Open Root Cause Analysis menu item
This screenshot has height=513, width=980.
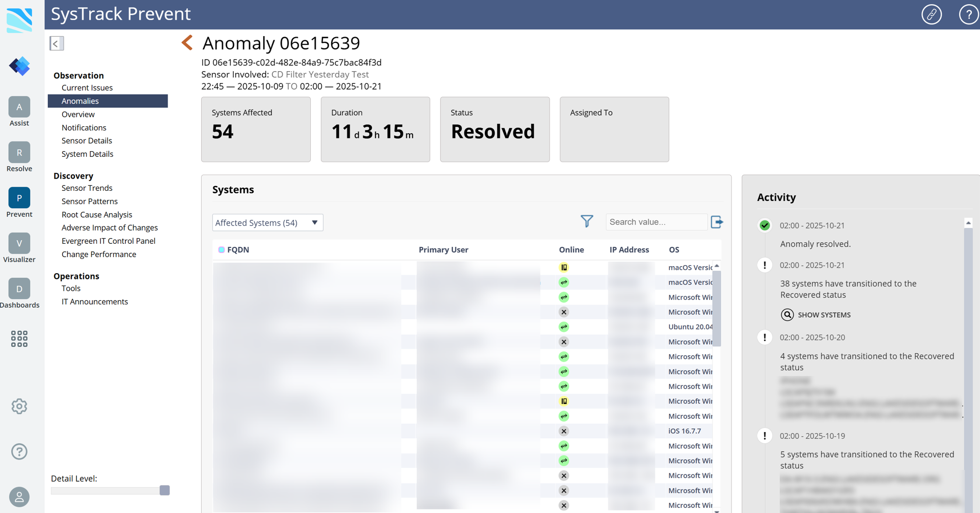pyautogui.click(x=97, y=214)
